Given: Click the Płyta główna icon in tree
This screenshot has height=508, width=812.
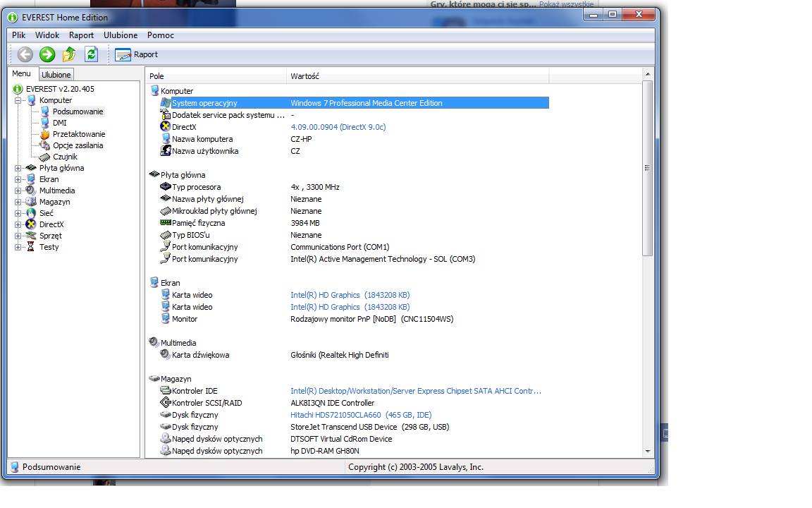Looking at the screenshot, I should coord(30,168).
